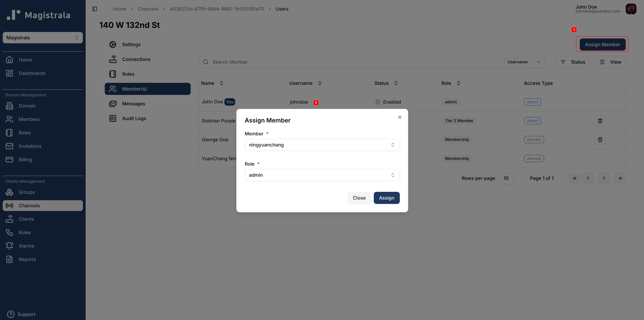Viewport: 644px width, 320px height.
Task: Sort the table by Name
Action: [x=212, y=83]
